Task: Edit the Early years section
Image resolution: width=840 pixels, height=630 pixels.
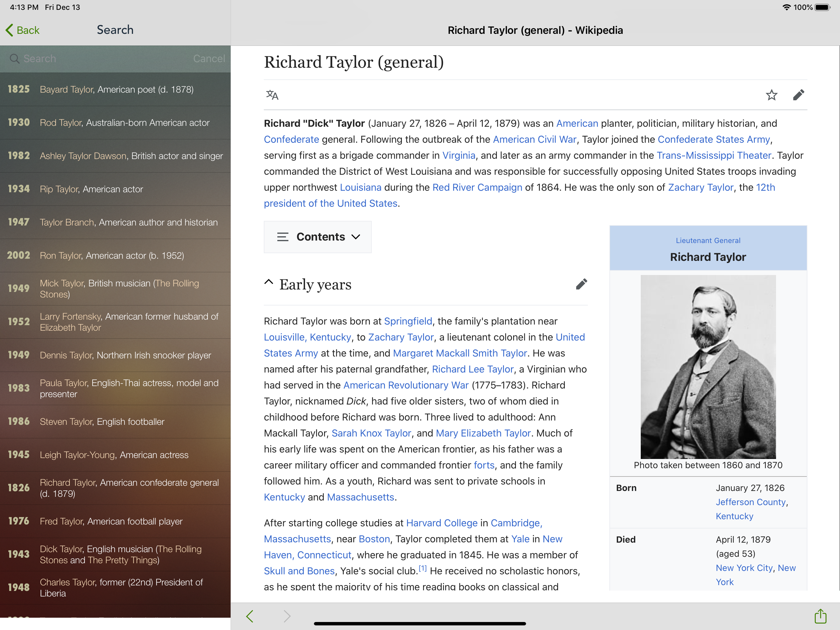Action: coord(581,284)
